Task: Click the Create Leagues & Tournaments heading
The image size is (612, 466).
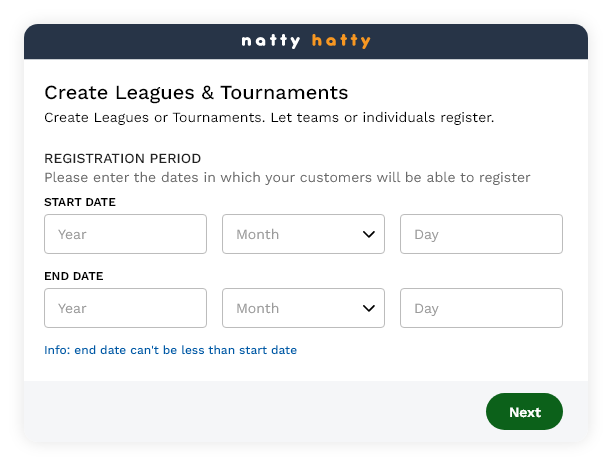Action: point(196,93)
